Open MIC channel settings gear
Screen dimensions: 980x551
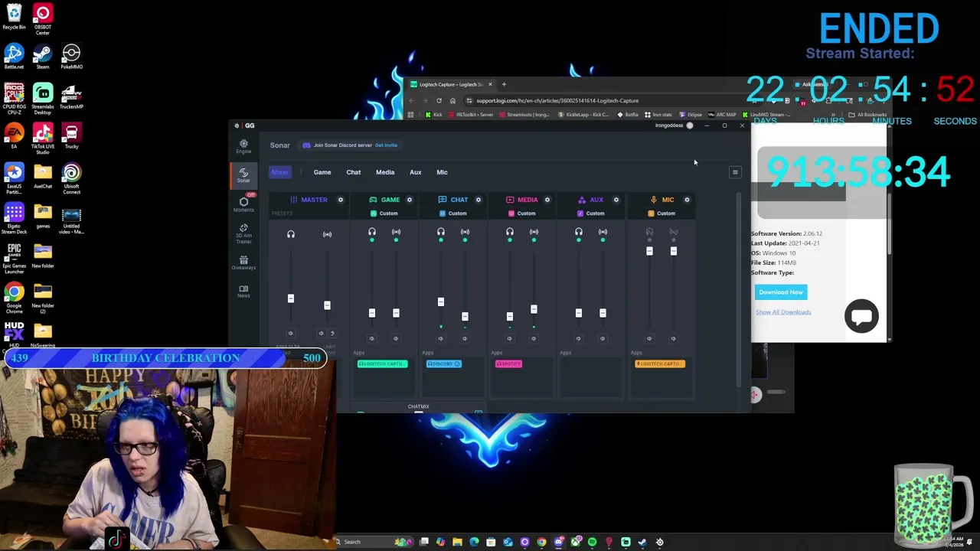(x=687, y=200)
